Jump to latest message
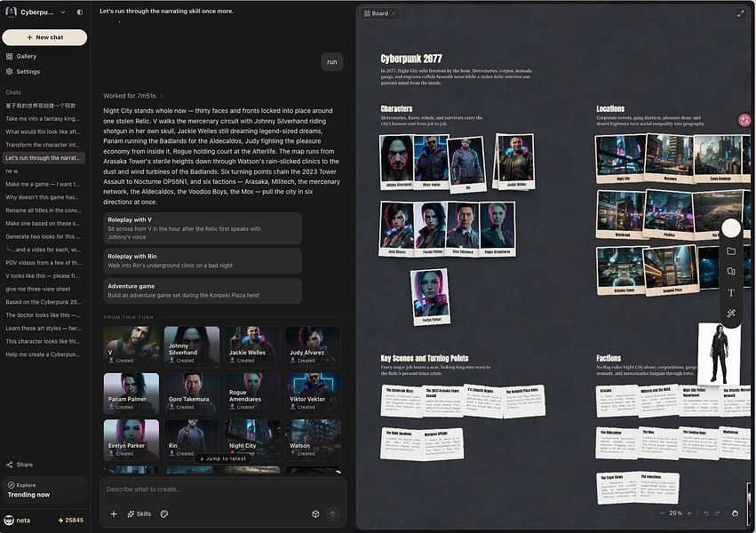The image size is (756, 533). click(223, 458)
